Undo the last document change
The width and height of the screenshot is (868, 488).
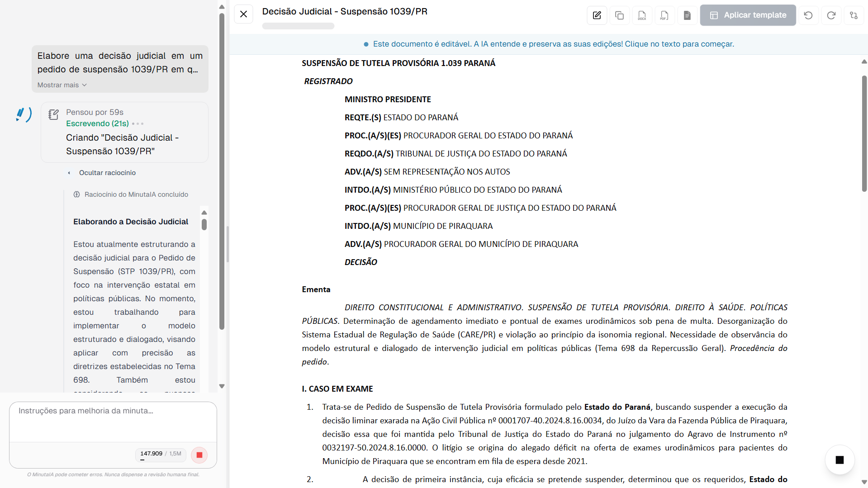(x=808, y=15)
